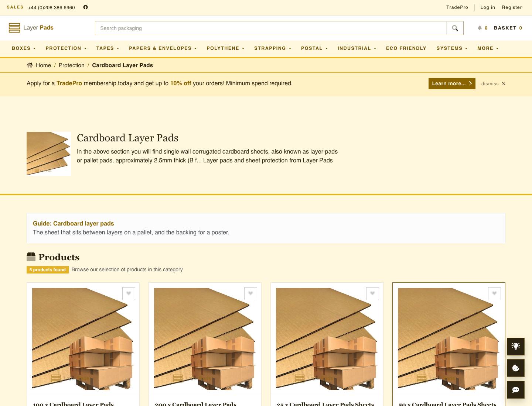Click the Home breadcrumb house icon
Image resolution: width=532 pixels, height=406 pixels.
tap(30, 65)
